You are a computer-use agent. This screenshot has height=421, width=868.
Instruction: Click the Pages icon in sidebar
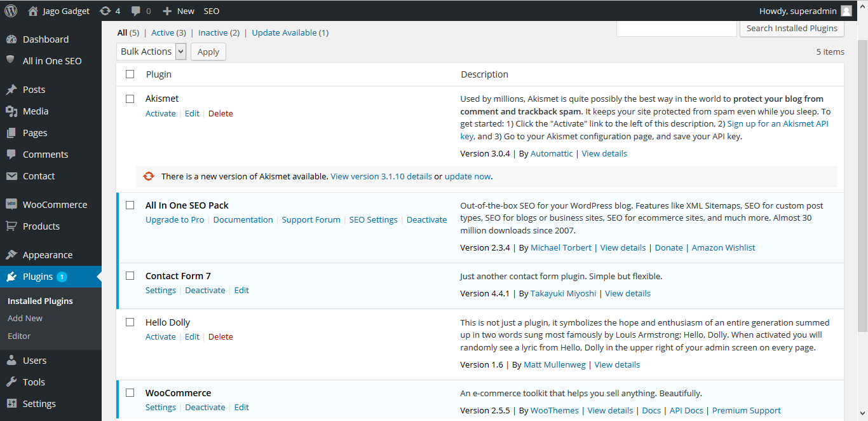pos(11,133)
